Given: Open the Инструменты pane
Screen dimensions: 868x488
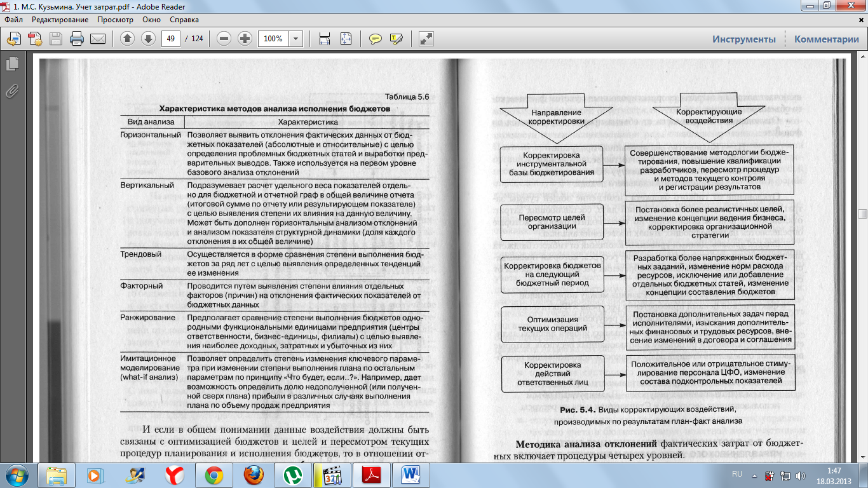Looking at the screenshot, I should point(743,39).
